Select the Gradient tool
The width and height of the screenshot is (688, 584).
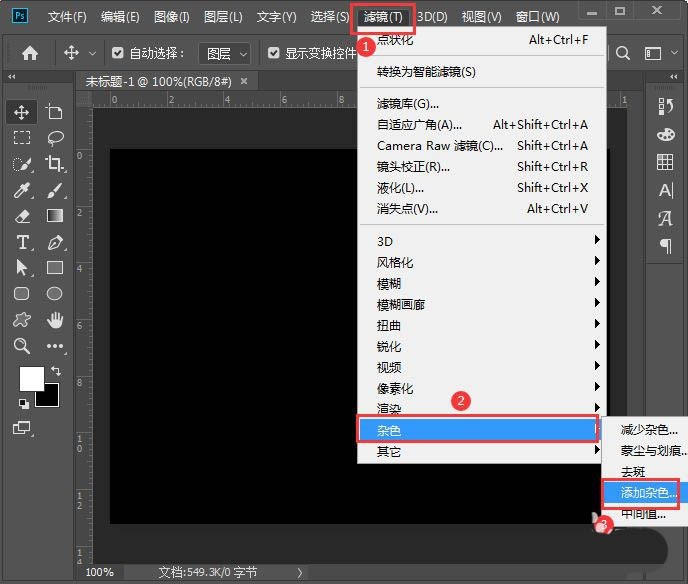point(55,215)
